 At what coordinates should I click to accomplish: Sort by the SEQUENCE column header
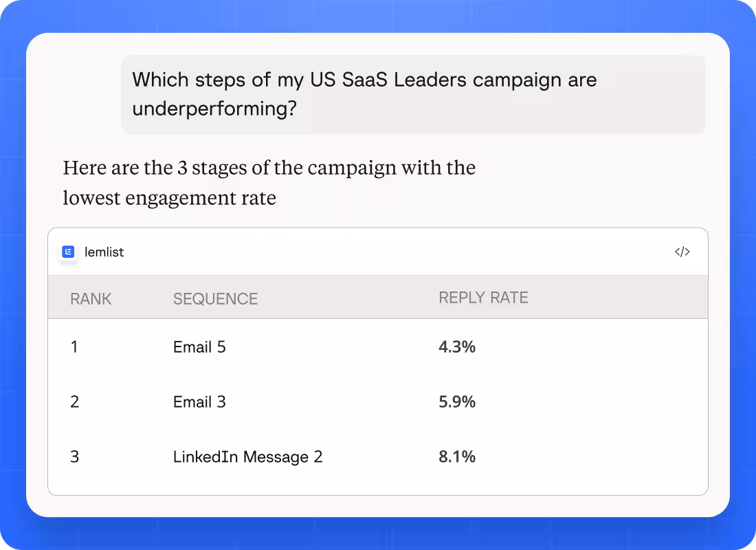coord(216,298)
